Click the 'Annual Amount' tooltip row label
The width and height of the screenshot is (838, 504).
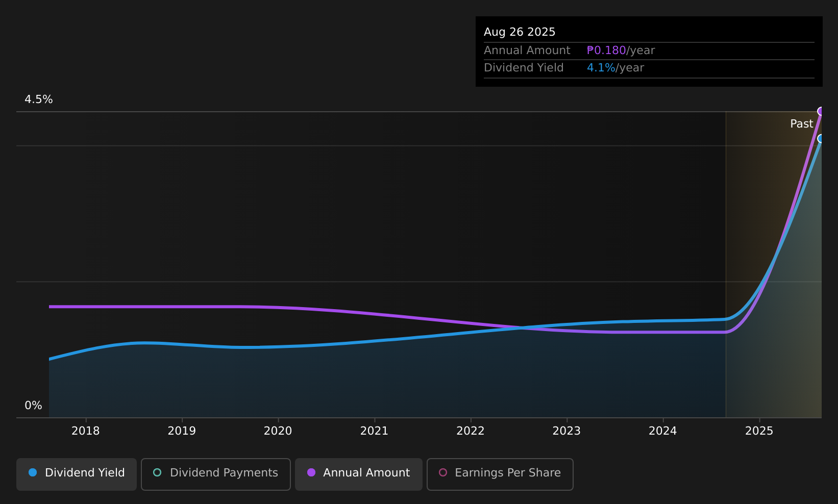(x=527, y=51)
